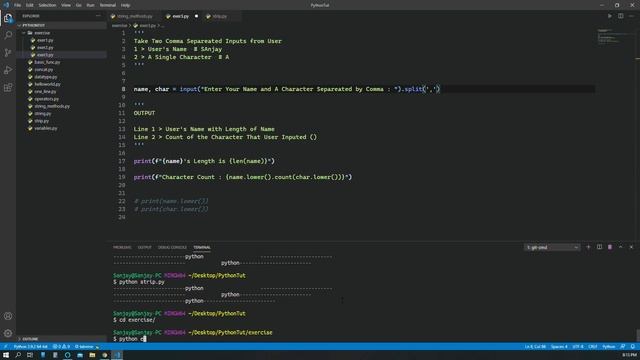Open the Accounts icon in the activity bar
Screen dimensions: 640x360
(8, 316)
